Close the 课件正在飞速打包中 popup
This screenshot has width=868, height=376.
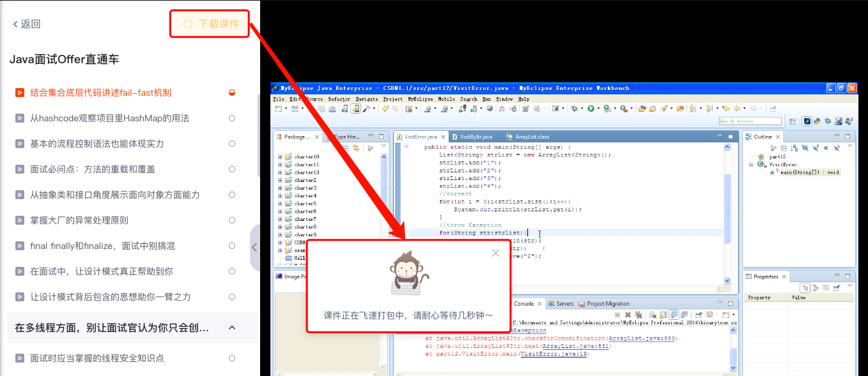pyautogui.click(x=495, y=253)
